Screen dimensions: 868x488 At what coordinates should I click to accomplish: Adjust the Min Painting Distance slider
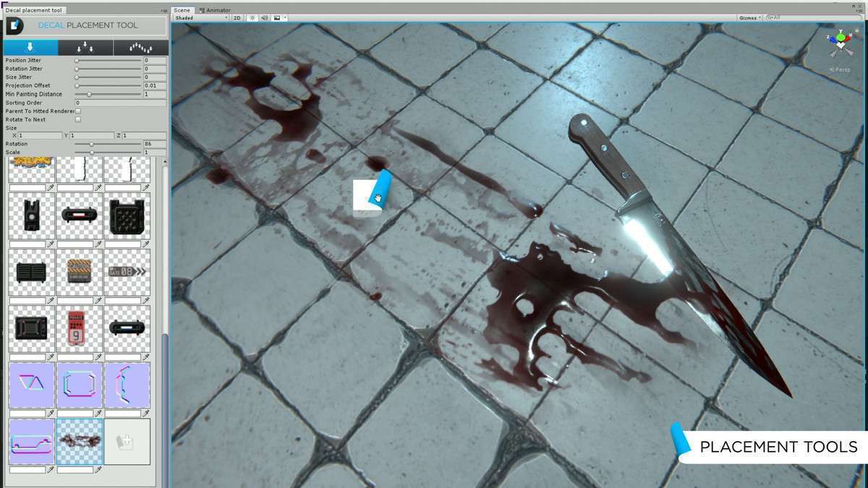point(109,94)
